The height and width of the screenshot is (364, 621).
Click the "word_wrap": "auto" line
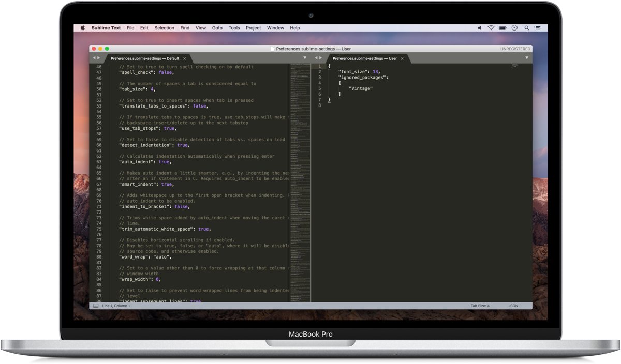pos(145,257)
